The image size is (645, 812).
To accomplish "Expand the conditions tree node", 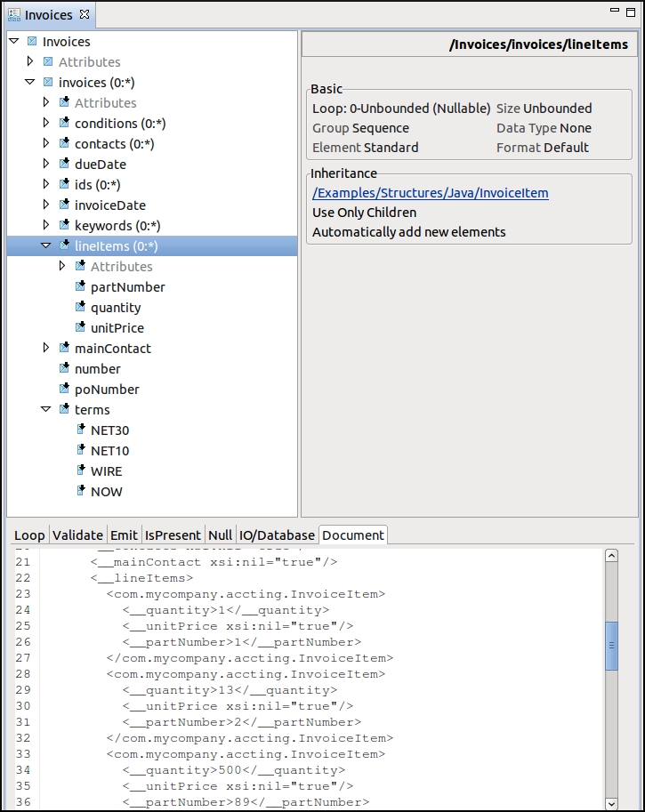I will click(46, 124).
